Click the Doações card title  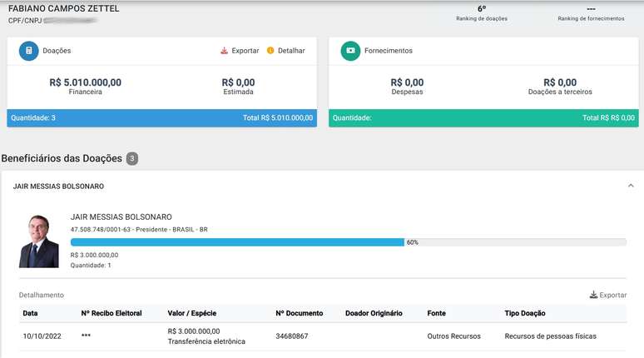click(x=57, y=51)
